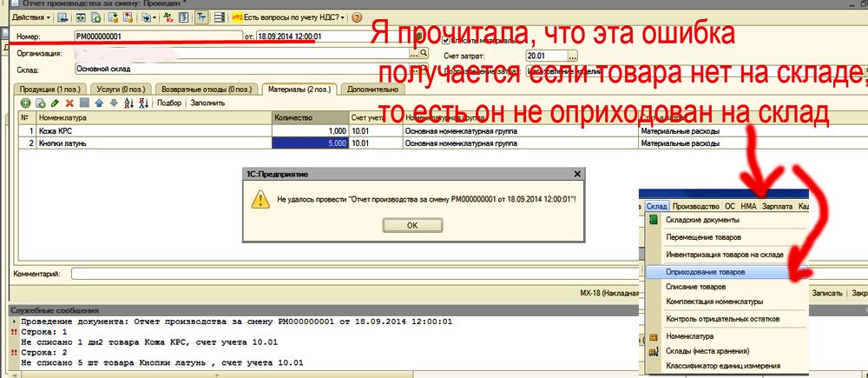Click quantity cell 1,000 of Кожа КРС
The width and height of the screenshot is (868, 378).
310,132
